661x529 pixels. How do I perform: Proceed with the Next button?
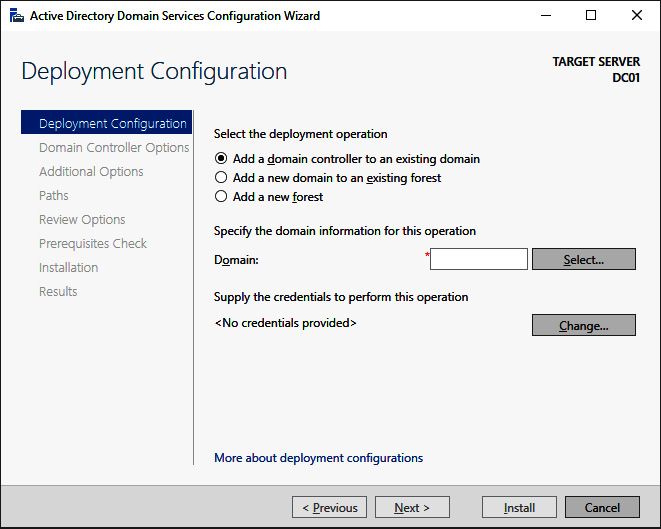tap(412, 507)
